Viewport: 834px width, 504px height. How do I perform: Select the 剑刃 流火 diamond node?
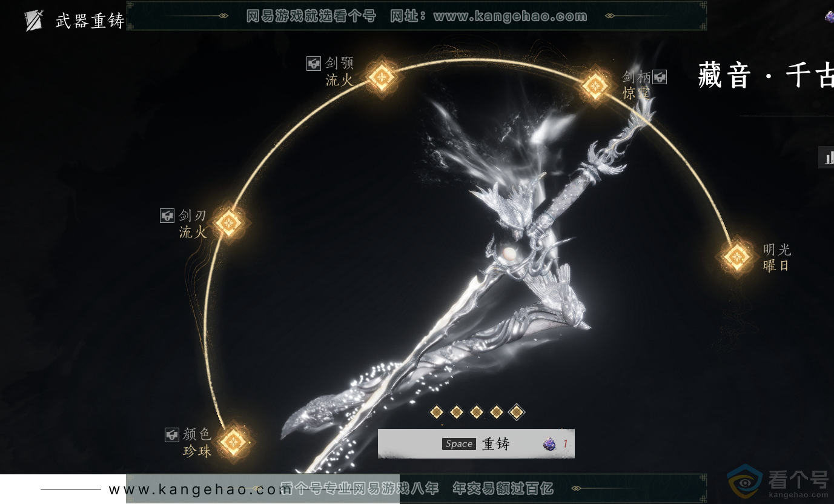coord(229,223)
